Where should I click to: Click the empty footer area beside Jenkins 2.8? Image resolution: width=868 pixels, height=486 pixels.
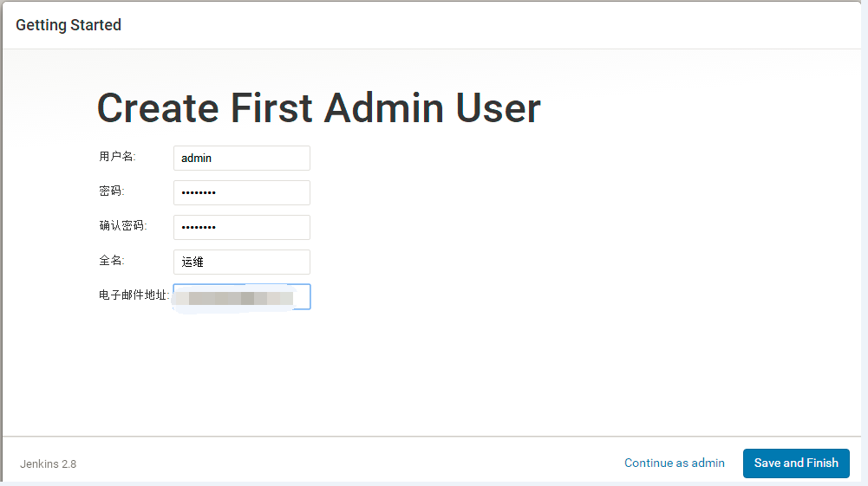(x=347, y=463)
